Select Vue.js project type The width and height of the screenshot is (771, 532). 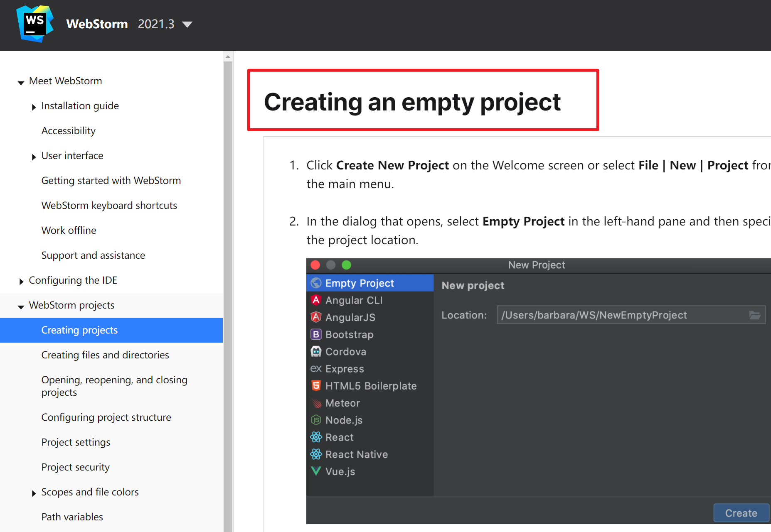click(370, 471)
